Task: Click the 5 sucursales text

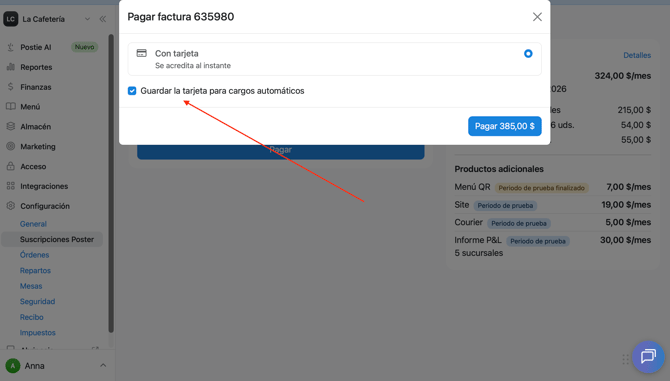Action: coord(479,253)
